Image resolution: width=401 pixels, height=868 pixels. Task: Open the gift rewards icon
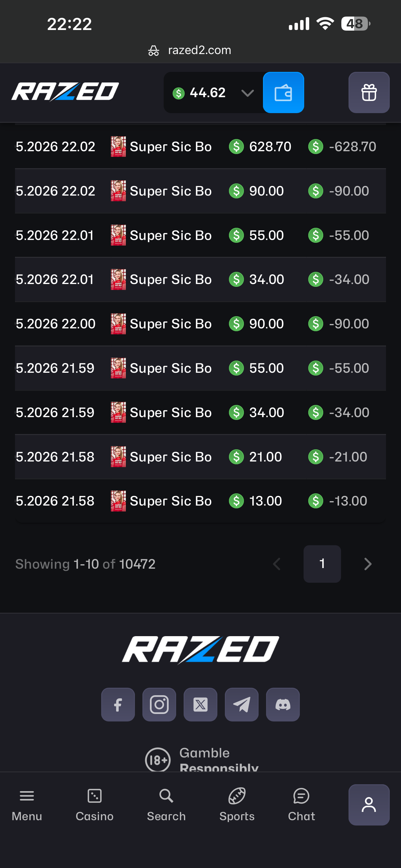pyautogui.click(x=369, y=93)
